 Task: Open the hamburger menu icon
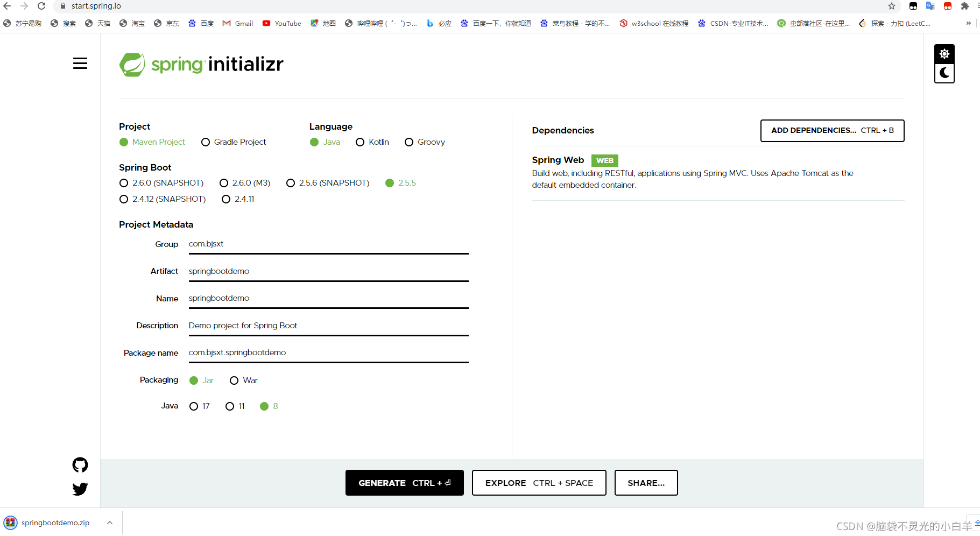(80, 64)
